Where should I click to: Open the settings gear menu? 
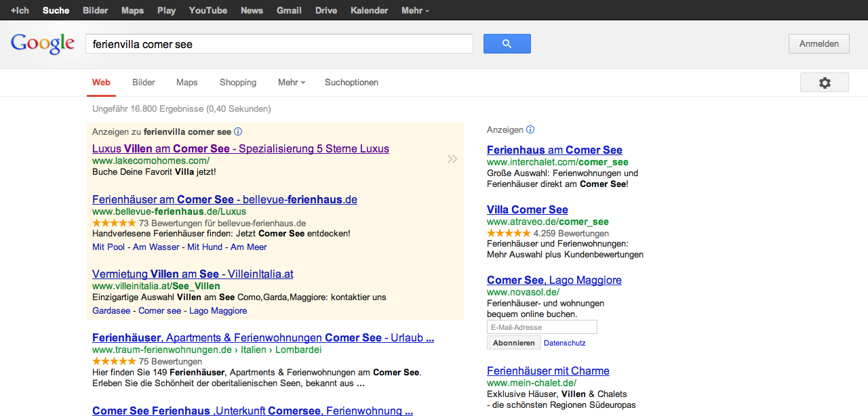(x=824, y=83)
